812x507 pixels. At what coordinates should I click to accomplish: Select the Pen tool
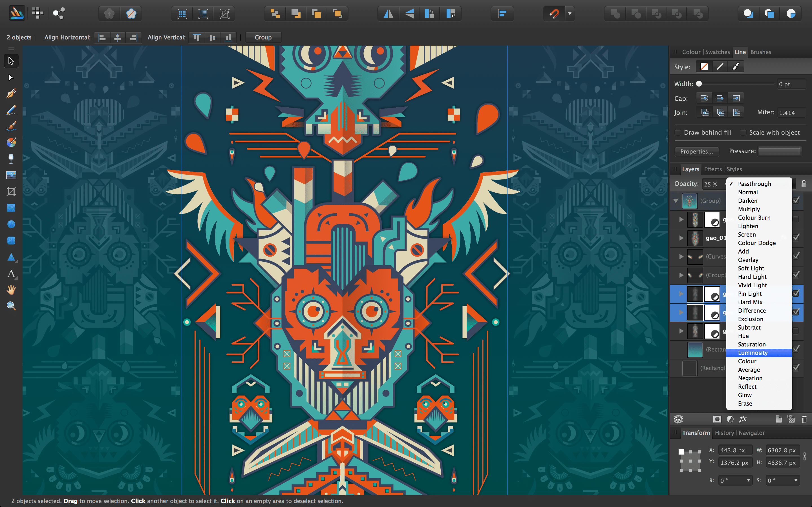click(x=11, y=93)
